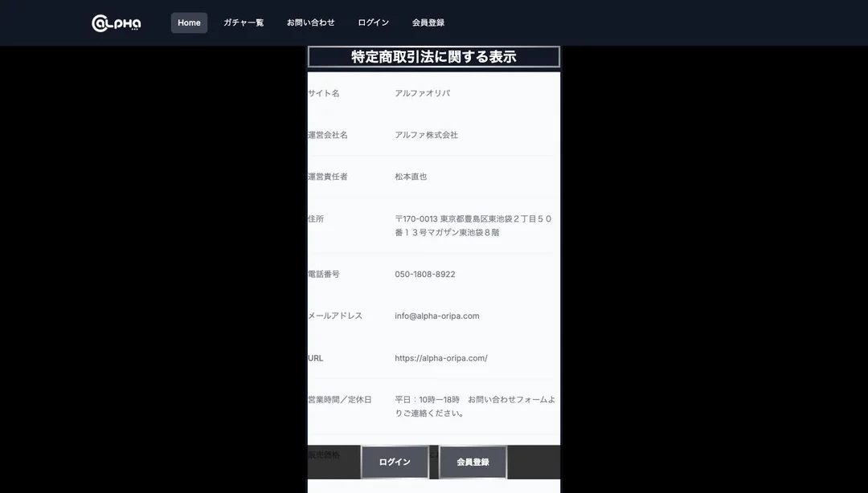Select the 運営責任者 label
This screenshot has width=868, height=493.
(x=328, y=177)
